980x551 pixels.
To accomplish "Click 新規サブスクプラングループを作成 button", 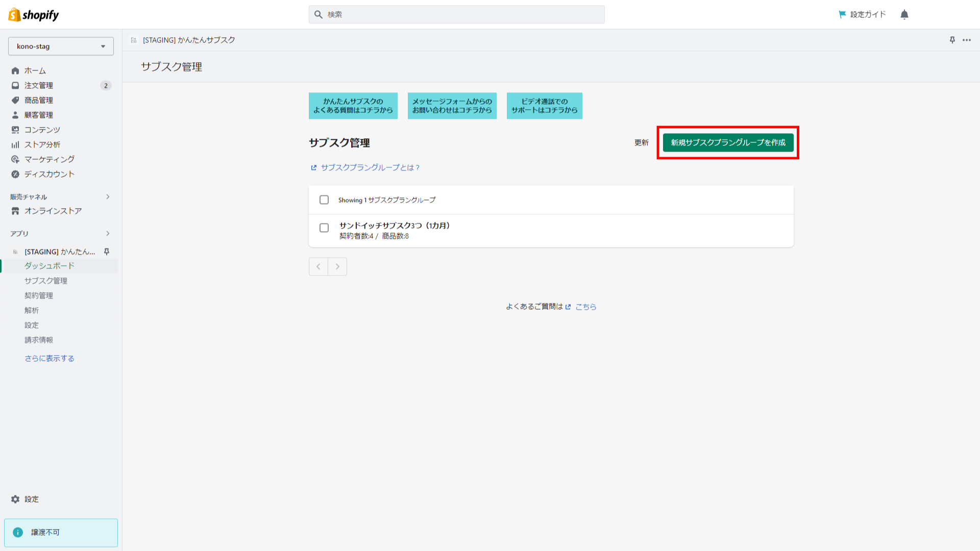I will point(728,142).
